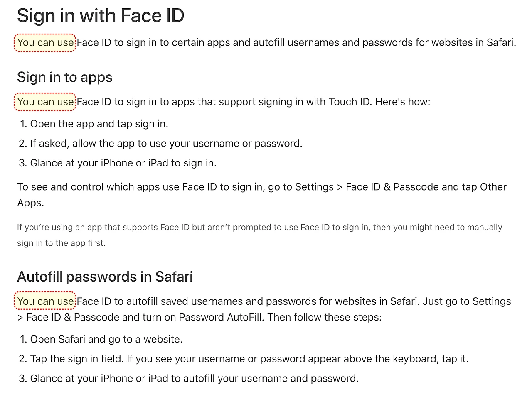Click the 'Sign in to apps' subheading

(65, 77)
